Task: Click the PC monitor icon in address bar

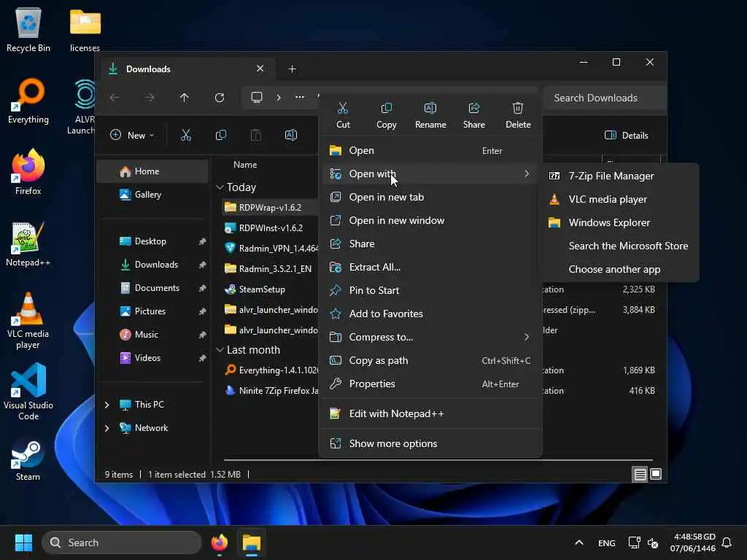Action: click(257, 97)
